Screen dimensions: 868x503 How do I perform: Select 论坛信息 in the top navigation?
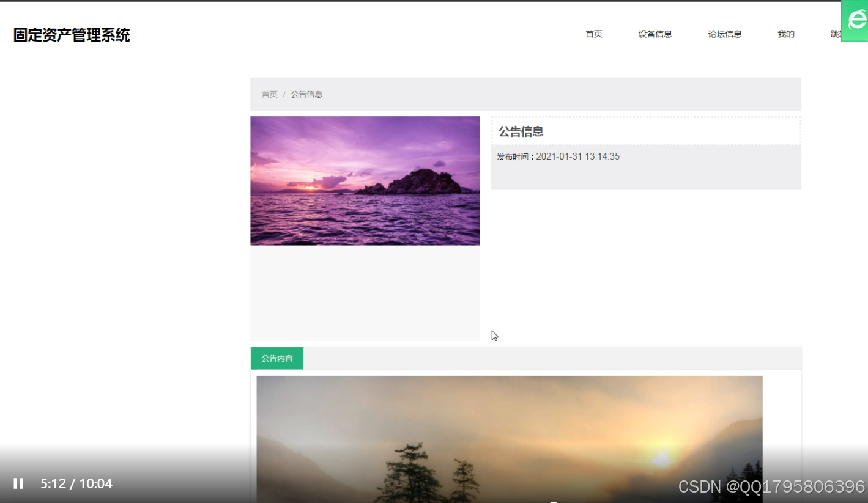(x=724, y=34)
